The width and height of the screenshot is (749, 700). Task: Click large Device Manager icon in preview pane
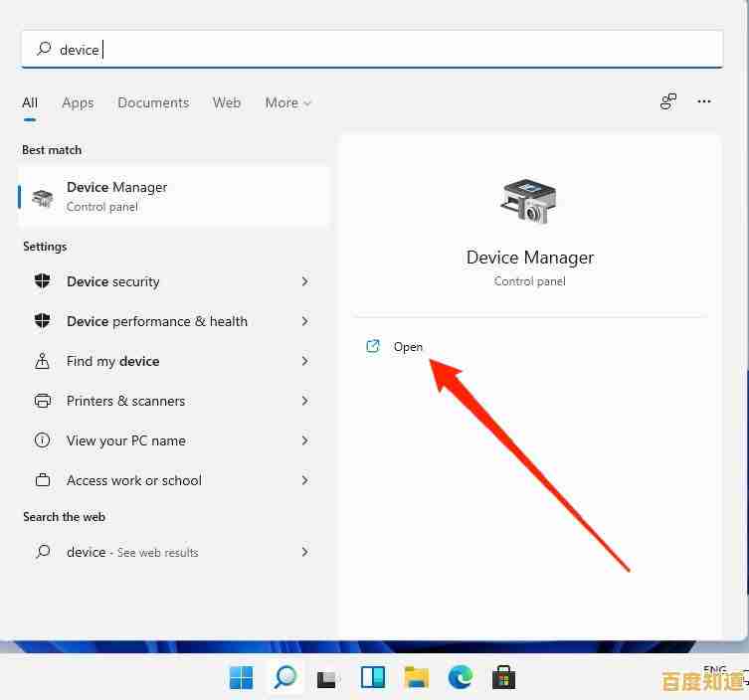pos(528,201)
